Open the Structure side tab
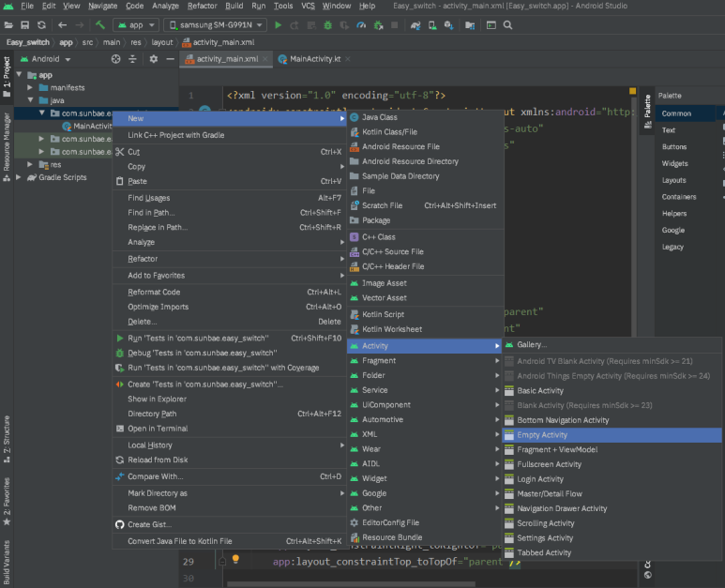 click(7, 439)
